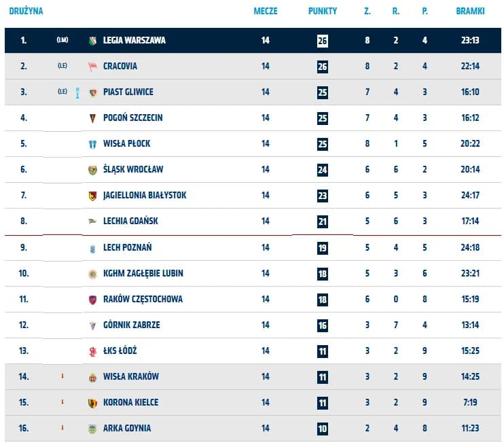Screen dimensions: 504x447
Task: Click Legia Warszawa's 26 points badge
Action: [322, 41]
